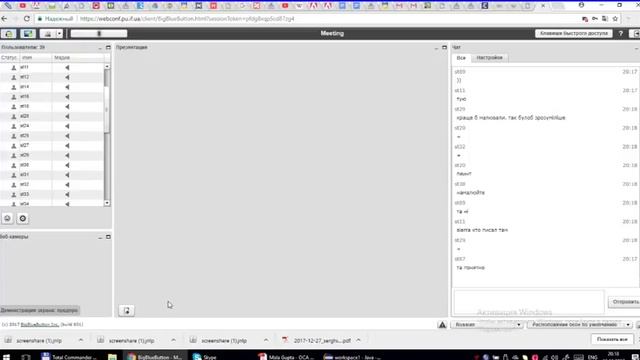This screenshot has width=640, height=360.
Task: Minimize the Chat panel
Action: (637, 48)
